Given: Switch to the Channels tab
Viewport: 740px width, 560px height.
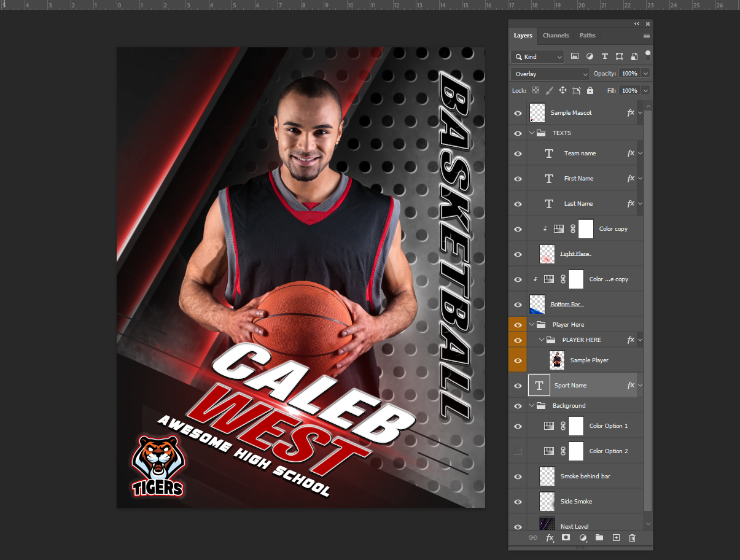Looking at the screenshot, I should tap(555, 36).
